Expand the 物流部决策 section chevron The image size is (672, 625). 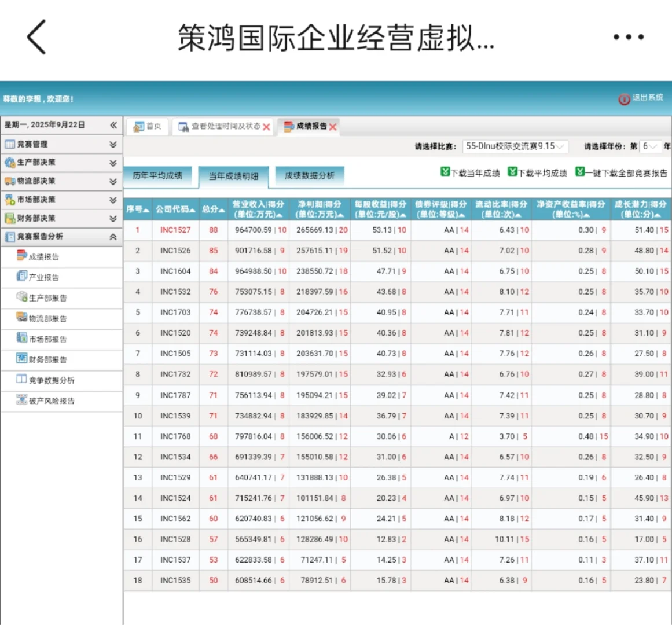tap(113, 182)
